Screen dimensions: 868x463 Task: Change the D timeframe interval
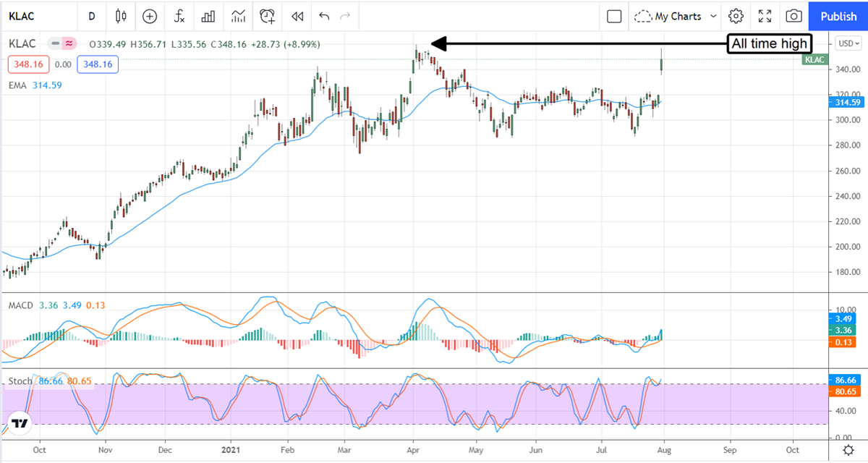[91, 16]
